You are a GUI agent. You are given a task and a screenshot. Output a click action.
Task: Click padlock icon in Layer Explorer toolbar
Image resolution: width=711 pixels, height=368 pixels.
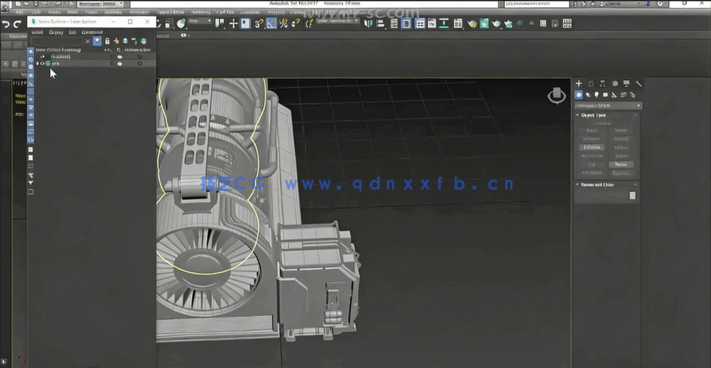click(x=107, y=41)
